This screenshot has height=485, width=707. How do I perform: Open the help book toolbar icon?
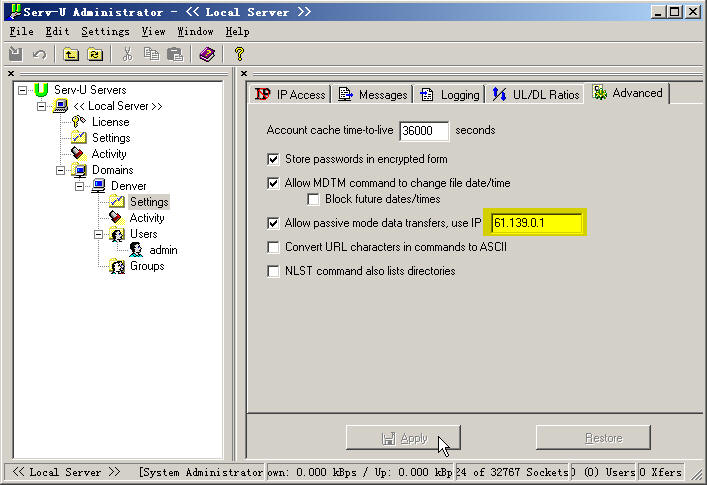tap(207, 54)
